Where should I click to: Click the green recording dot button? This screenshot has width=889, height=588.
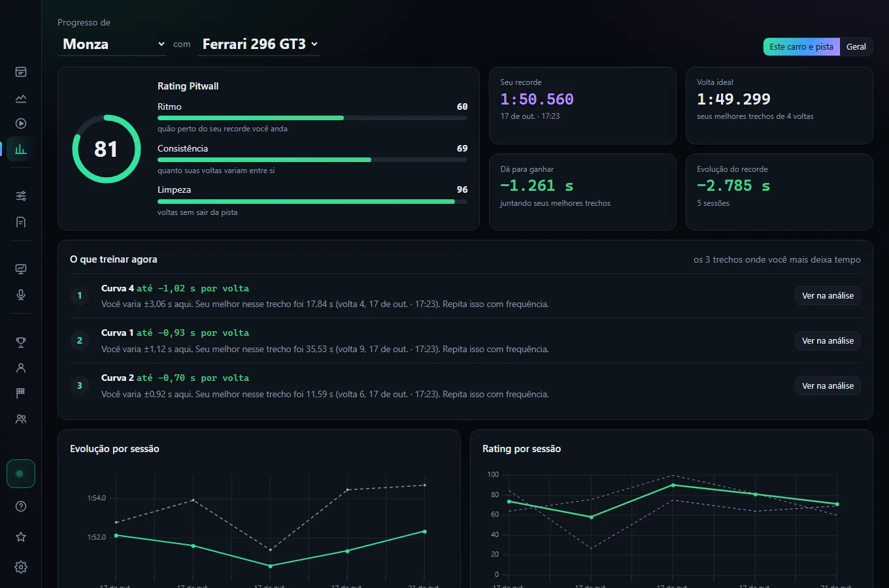pyautogui.click(x=20, y=474)
